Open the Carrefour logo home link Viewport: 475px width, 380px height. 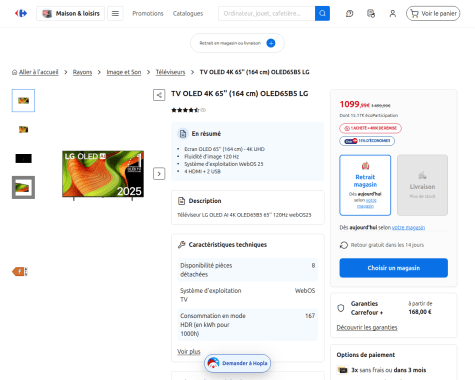click(x=21, y=13)
